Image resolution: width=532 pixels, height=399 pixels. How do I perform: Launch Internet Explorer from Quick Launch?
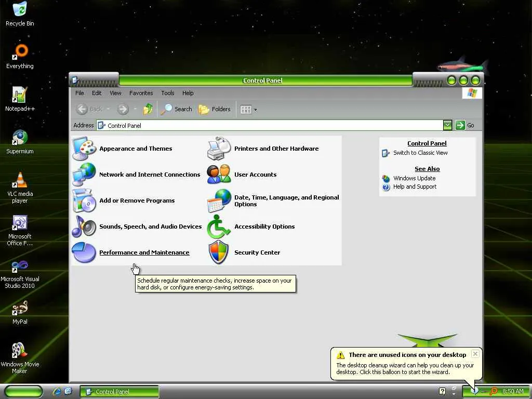(x=57, y=392)
